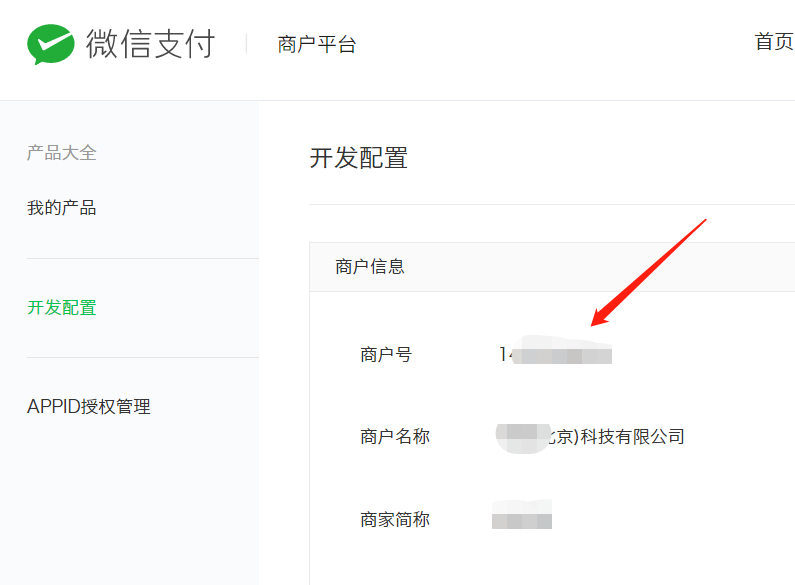795x585 pixels.
Task: Click the blurred start of merchant name
Action: tap(523, 438)
